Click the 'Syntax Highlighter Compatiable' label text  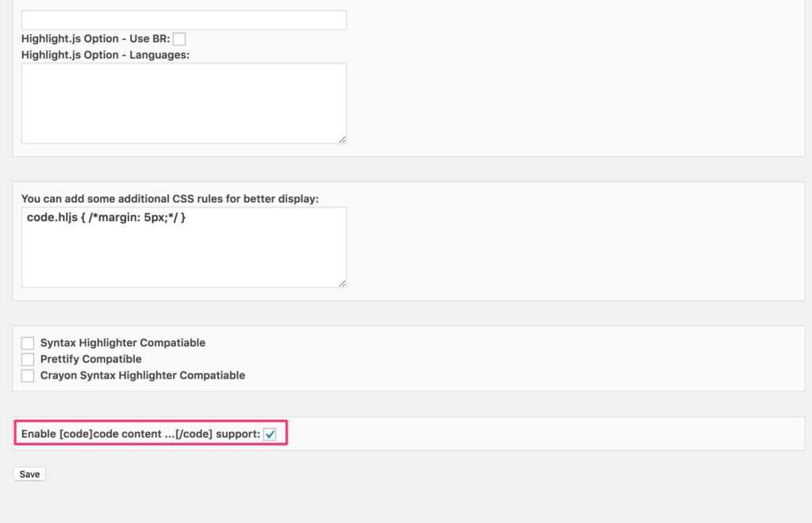click(x=123, y=343)
